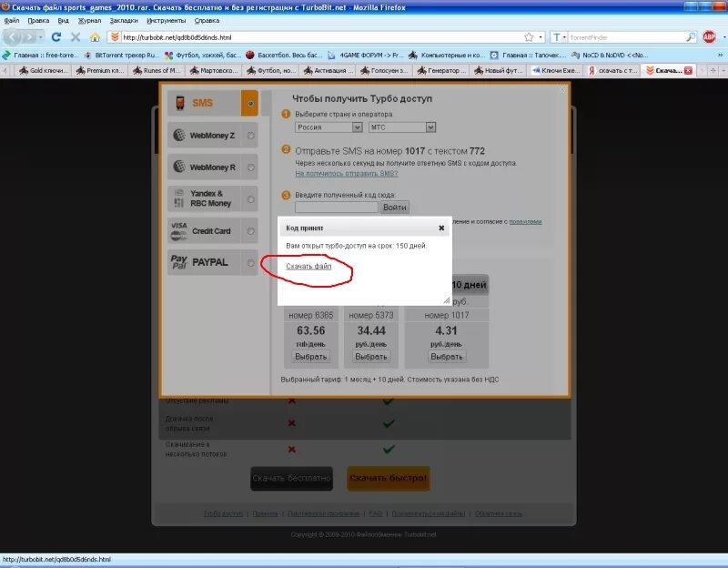Select the WebMoney R radio button
The height and width of the screenshot is (568, 728).
(251, 167)
